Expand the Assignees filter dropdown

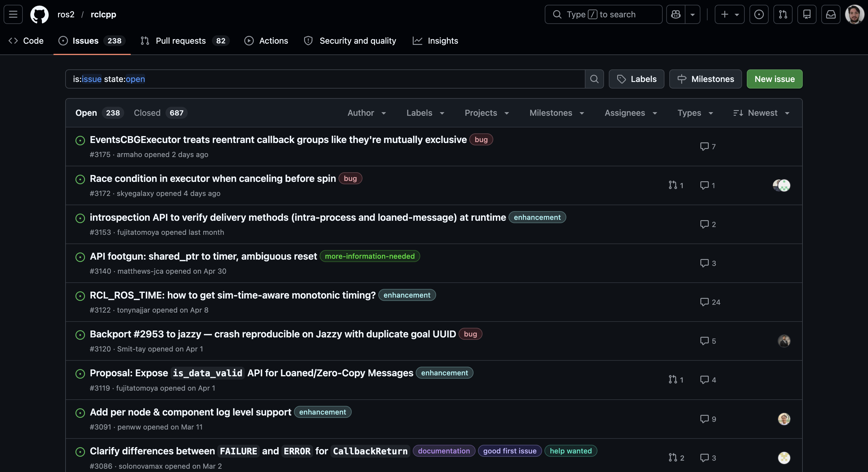tap(631, 113)
